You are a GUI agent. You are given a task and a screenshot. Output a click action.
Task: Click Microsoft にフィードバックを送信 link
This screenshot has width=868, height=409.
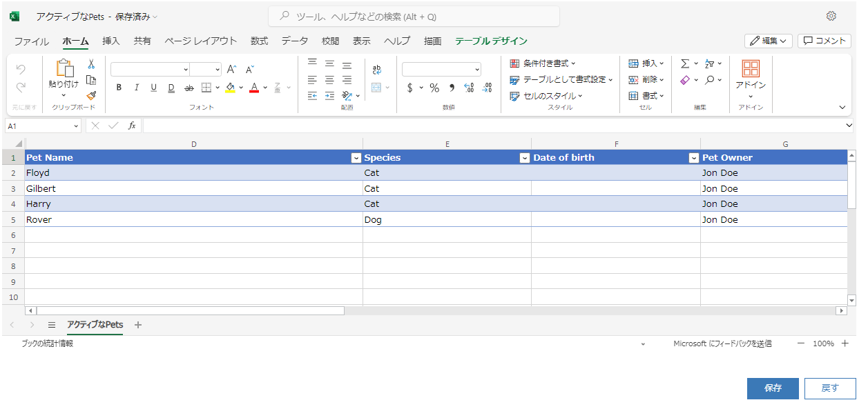[x=722, y=343]
